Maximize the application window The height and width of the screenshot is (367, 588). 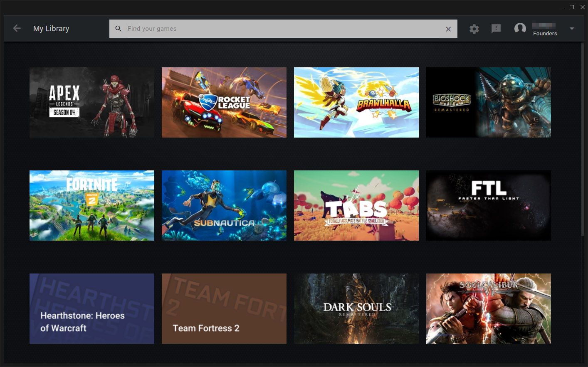point(572,7)
